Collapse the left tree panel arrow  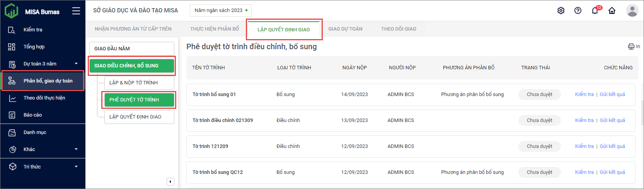tap(170, 182)
